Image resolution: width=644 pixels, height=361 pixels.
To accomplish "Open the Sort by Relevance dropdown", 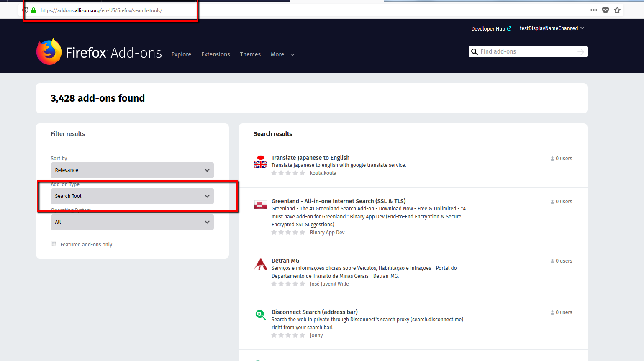I will click(132, 170).
